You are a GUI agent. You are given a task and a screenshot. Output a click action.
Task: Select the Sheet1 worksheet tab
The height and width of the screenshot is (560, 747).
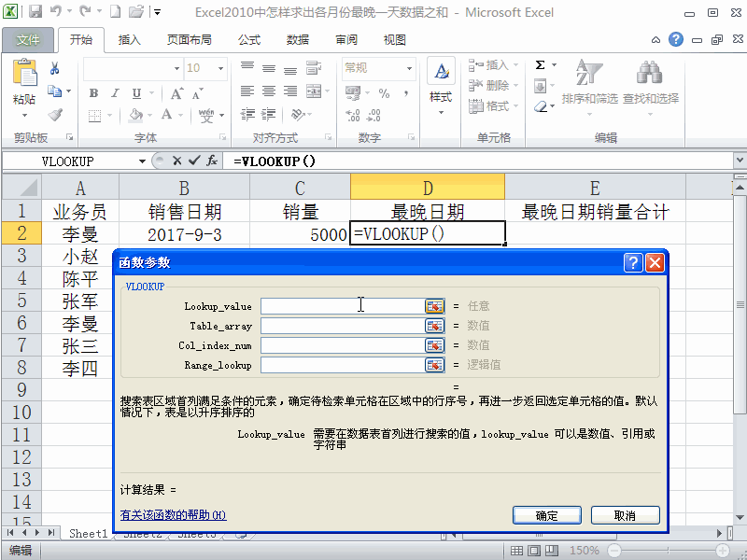pyautogui.click(x=88, y=533)
